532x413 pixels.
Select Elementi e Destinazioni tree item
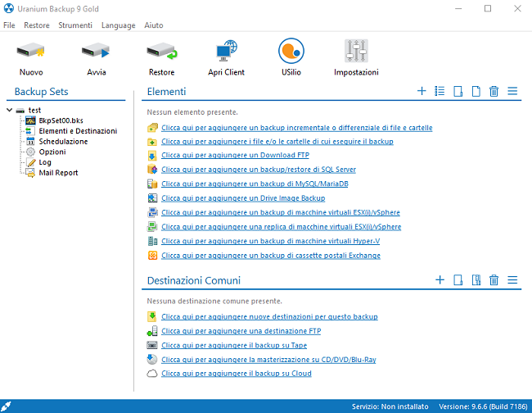[78, 131]
